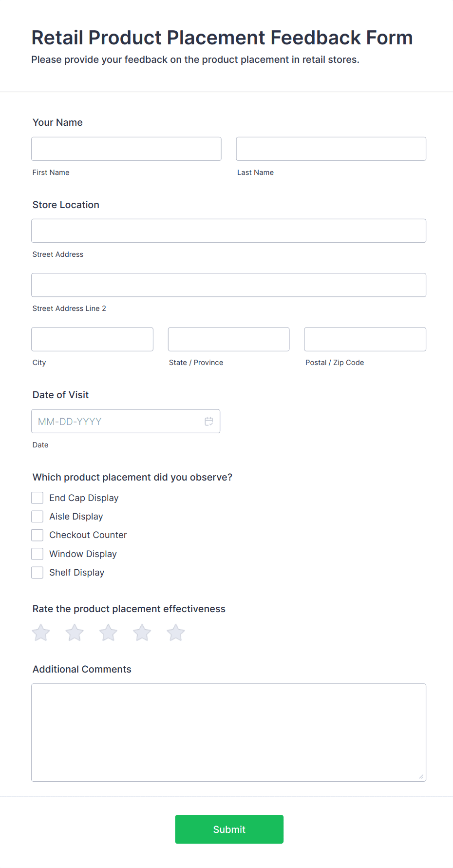Image resolution: width=453 pixels, height=868 pixels.
Task: Focus the First Name field
Action: click(x=126, y=149)
